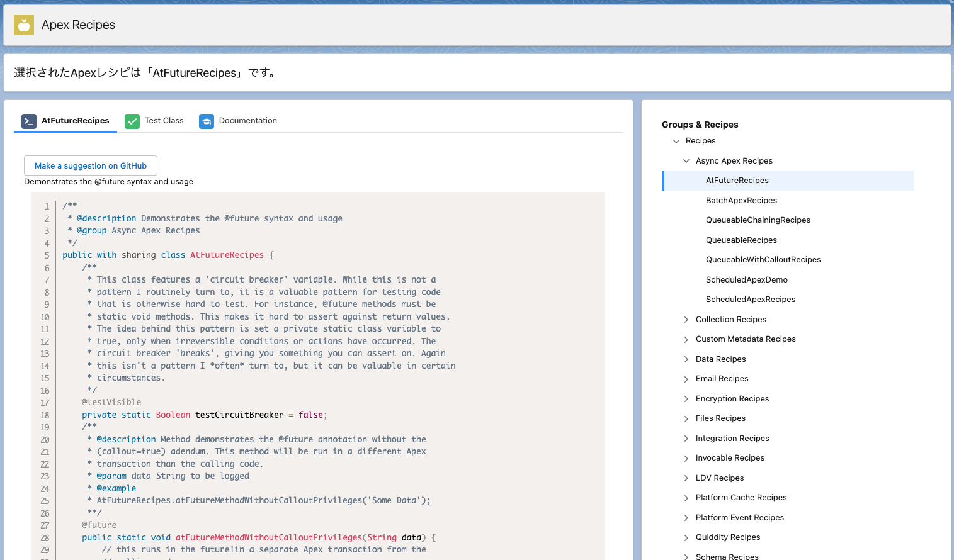
Task: Click atFutureMethodWithoutCalloutPrivileges method name on line 28
Action: tap(269, 538)
